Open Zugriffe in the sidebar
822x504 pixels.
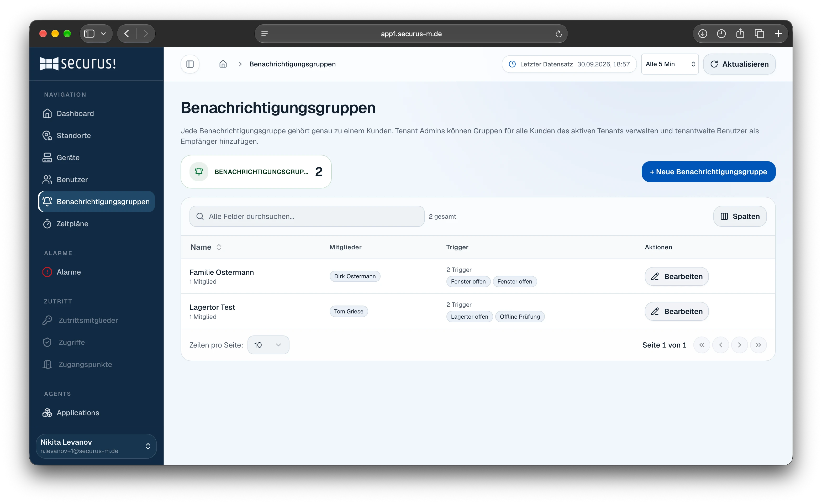[x=96, y=343]
